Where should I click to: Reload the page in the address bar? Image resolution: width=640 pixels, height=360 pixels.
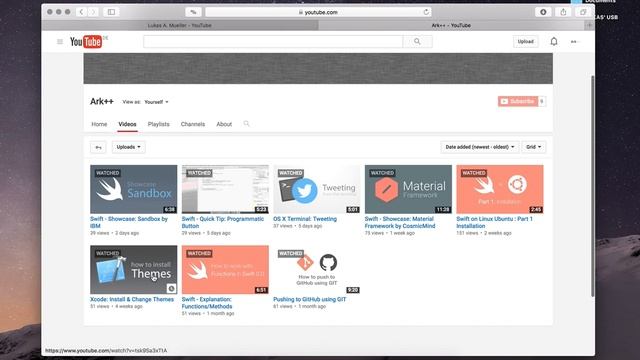point(426,12)
